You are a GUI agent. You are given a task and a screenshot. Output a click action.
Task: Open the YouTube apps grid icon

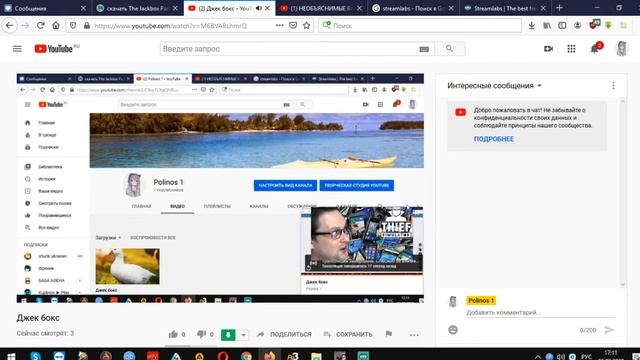pos(571,49)
